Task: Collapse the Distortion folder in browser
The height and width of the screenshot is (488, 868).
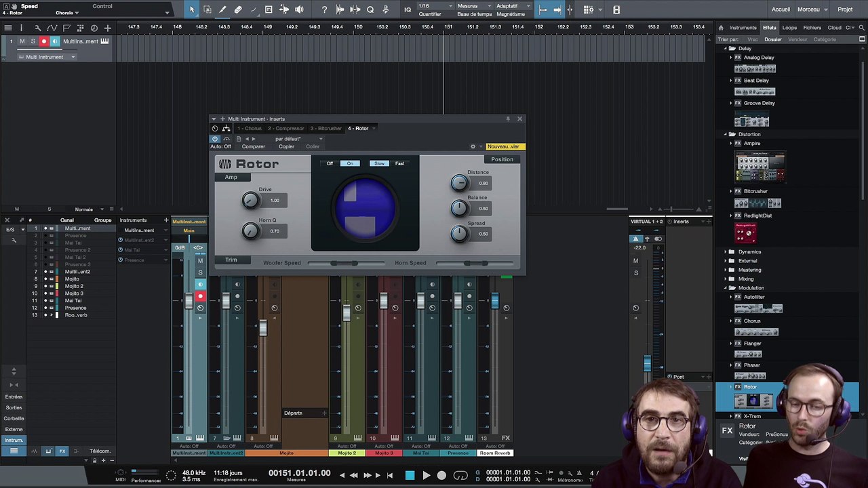Action: pos(725,134)
